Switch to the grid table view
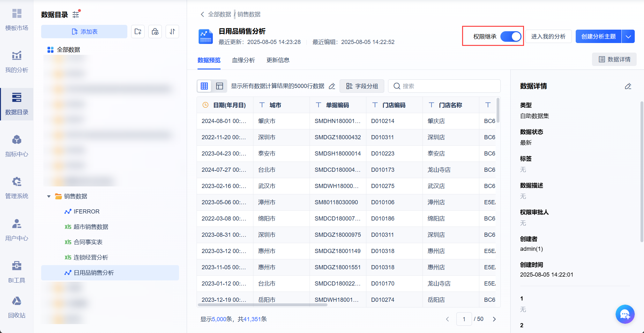 (204, 86)
